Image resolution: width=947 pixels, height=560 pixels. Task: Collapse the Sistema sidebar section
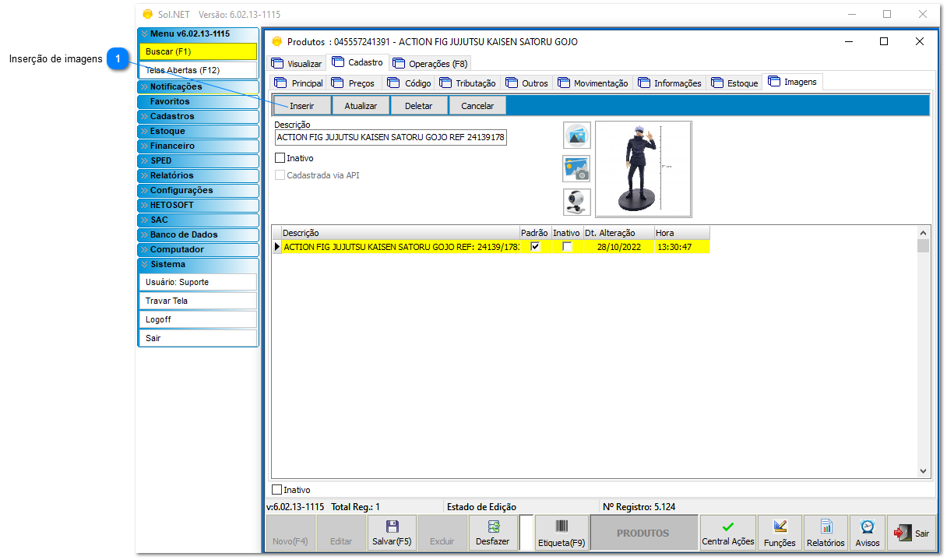pyautogui.click(x=198, y=264)
